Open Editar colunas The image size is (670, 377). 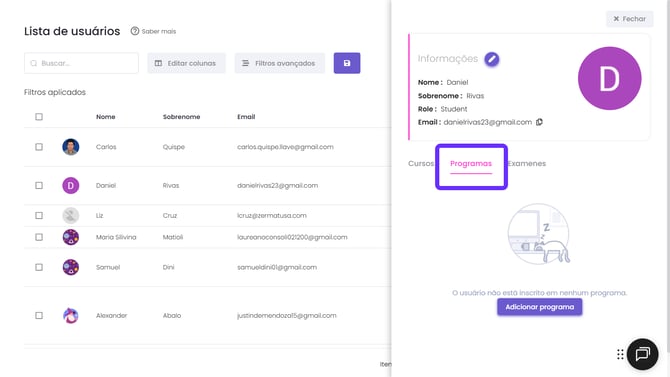click(186, 63)
